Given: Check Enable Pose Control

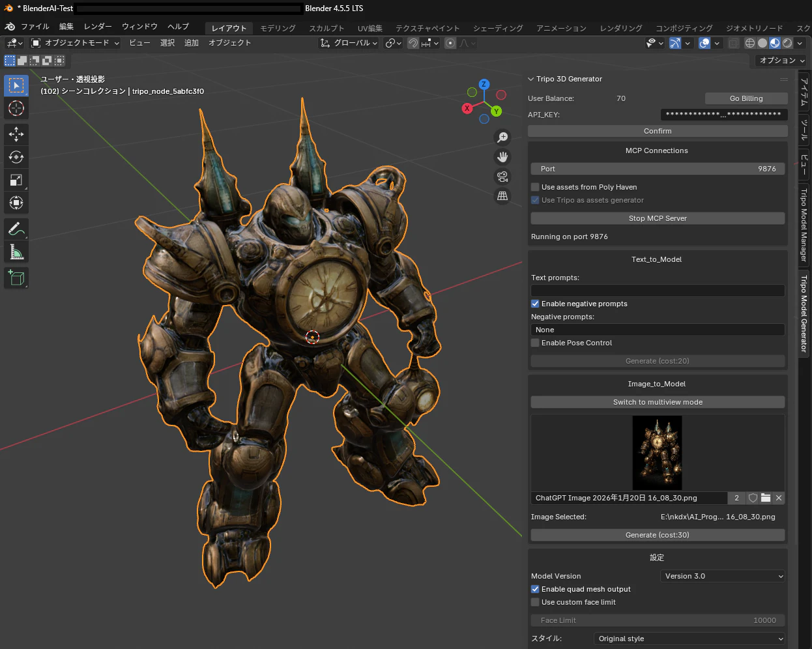Looking at the screenshot, I should pyautogui.click(x=535, y=343).
